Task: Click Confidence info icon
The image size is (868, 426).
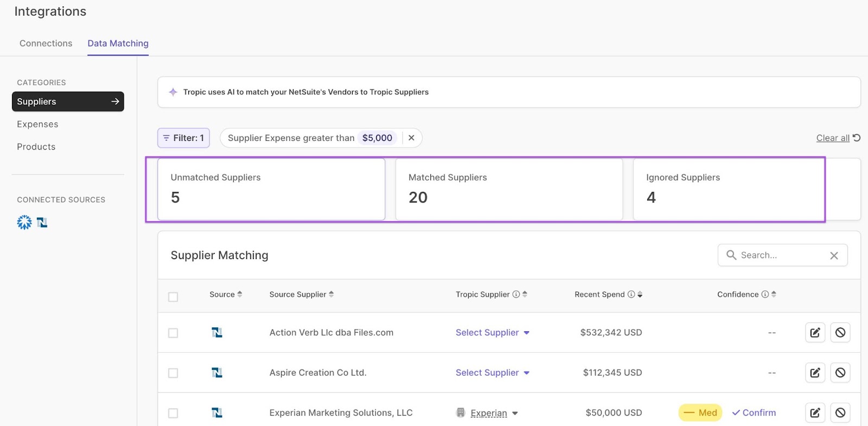Action: (765, 294)
